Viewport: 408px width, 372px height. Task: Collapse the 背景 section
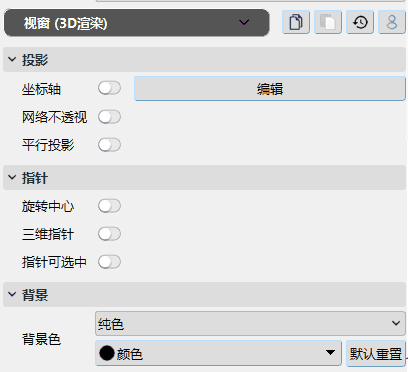pyautogui.click(x=12, y=294)
